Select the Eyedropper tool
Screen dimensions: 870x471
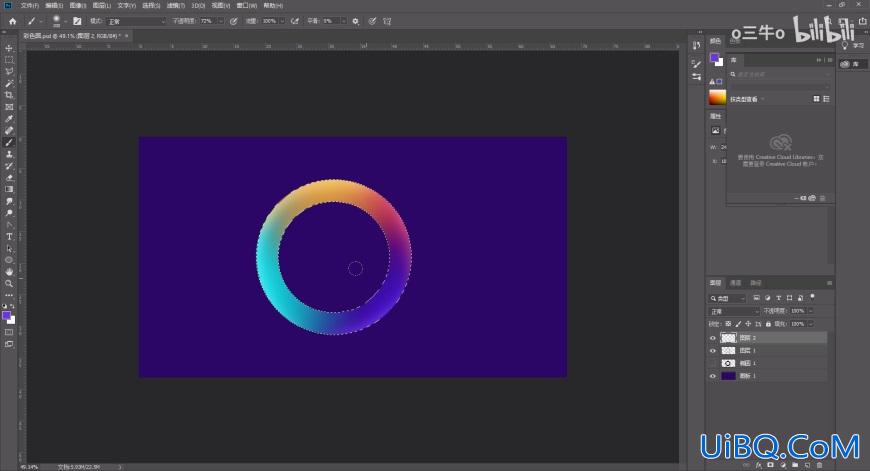coord(9,119)
